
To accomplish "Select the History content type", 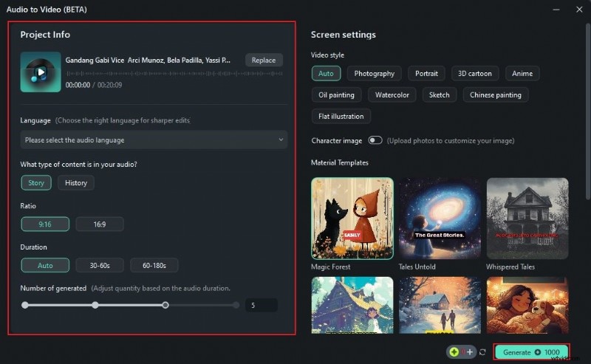I will (76, 182).
